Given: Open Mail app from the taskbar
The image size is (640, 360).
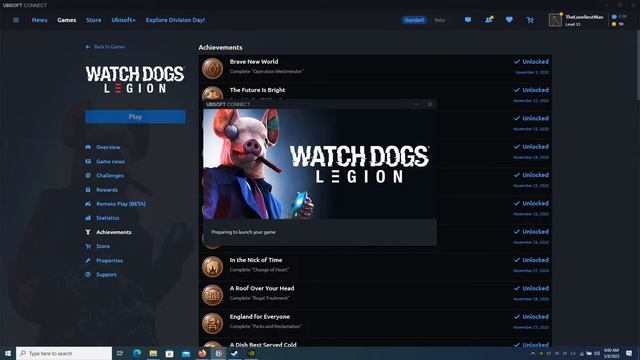Looking at the screenshot, I should point(186,353).
